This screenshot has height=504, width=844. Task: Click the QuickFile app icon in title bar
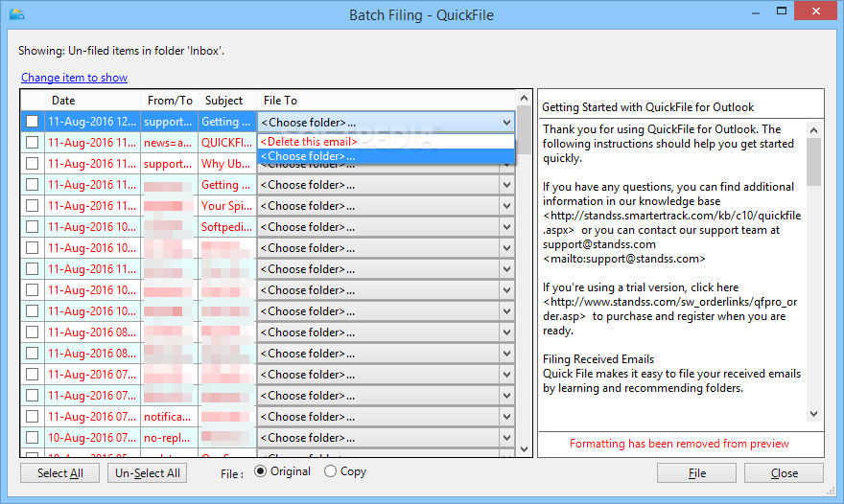(x=16, y=14)
